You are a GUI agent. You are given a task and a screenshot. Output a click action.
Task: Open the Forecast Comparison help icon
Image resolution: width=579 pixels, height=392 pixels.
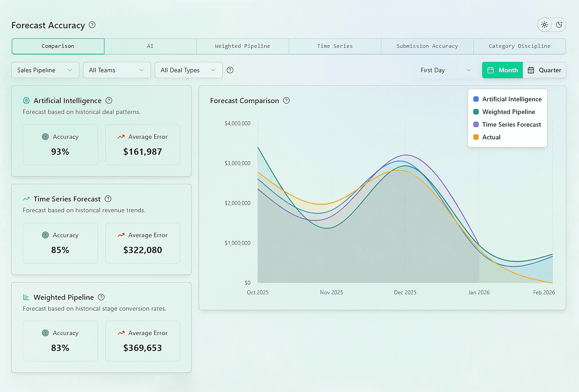coord(287,101)
